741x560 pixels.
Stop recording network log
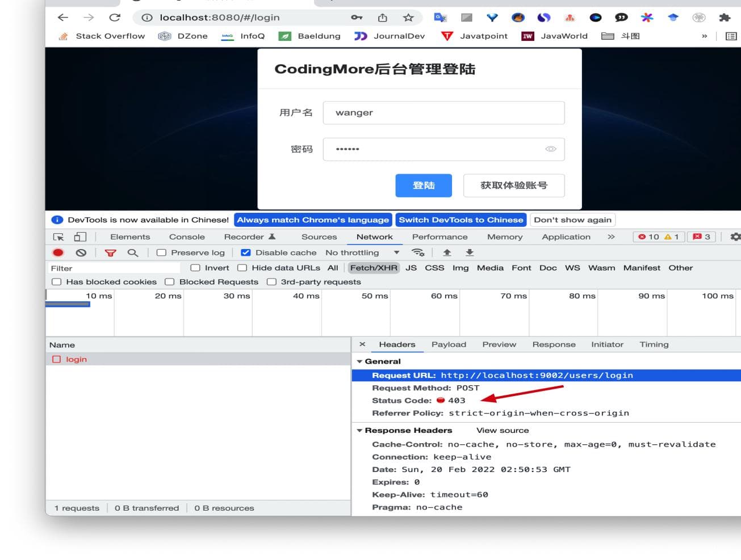[58, 252]
